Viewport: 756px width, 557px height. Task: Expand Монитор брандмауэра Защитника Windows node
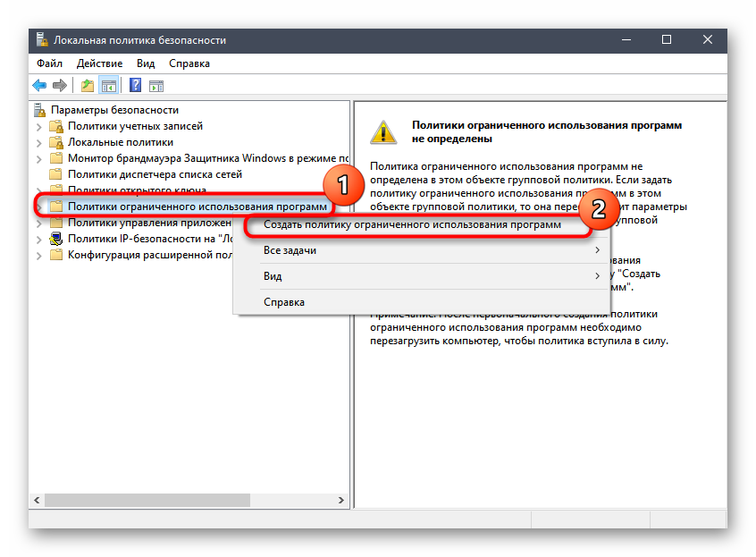(x=38, y=159)
